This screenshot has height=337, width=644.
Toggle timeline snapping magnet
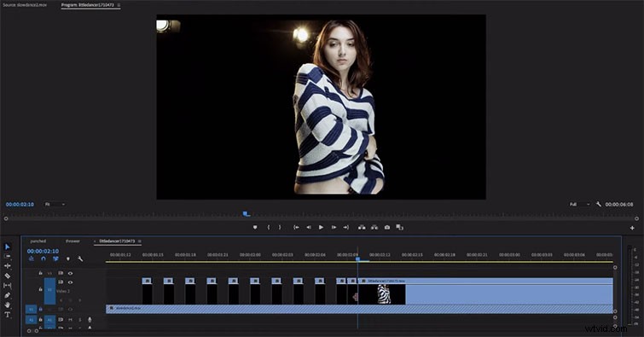pos(44,259)
